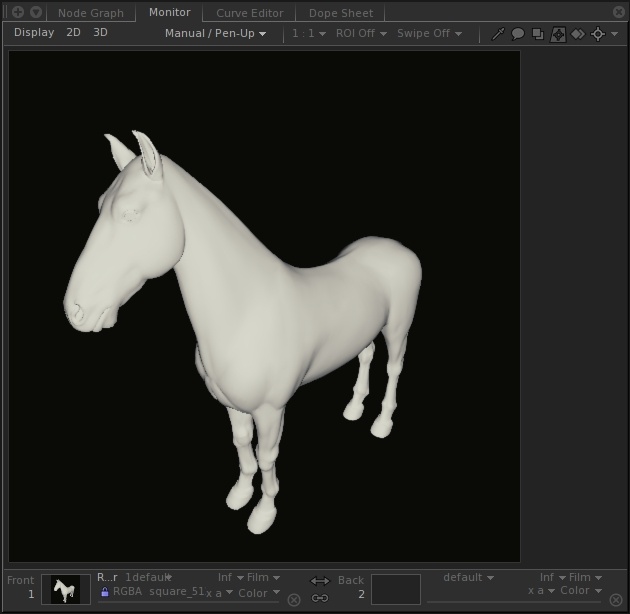Click the double diamond compare icon
This screenshot has width=630, height=614.
pyautogui.click(x=578, y=34)
